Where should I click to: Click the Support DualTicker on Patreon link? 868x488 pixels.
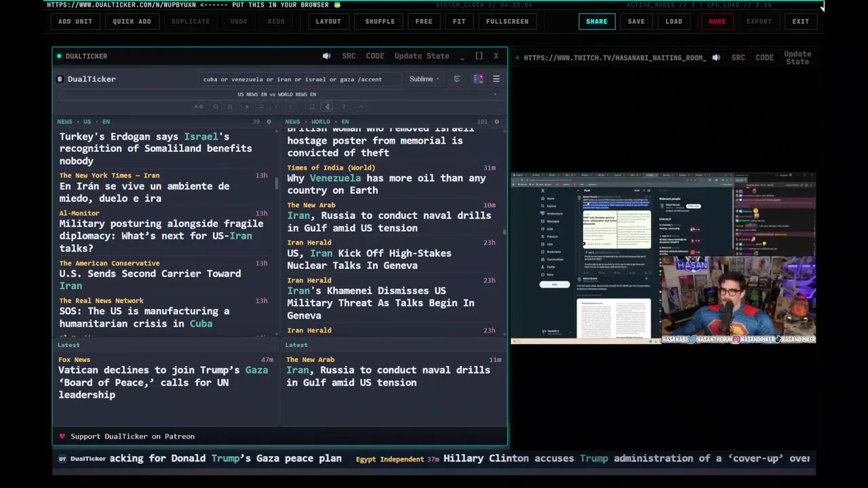point(133,436)
